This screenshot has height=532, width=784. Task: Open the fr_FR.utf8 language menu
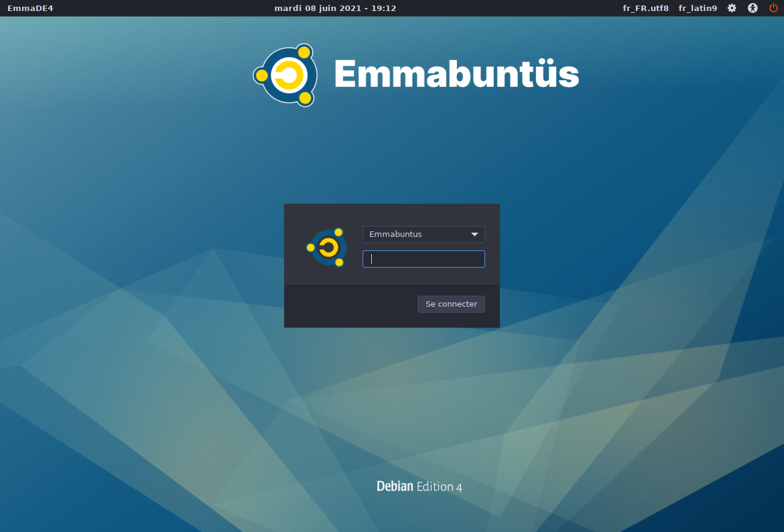[646, 8]
